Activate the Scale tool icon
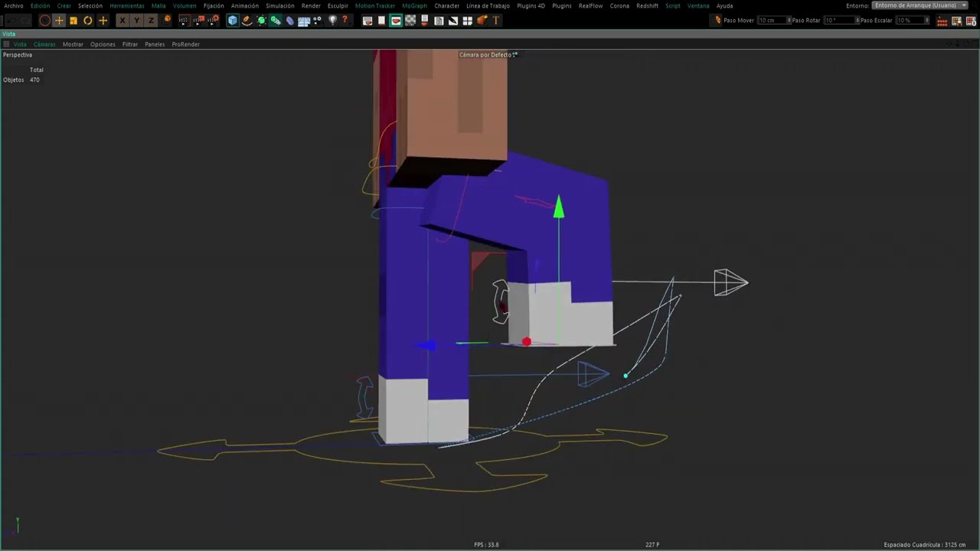 [x=73, y=21]
